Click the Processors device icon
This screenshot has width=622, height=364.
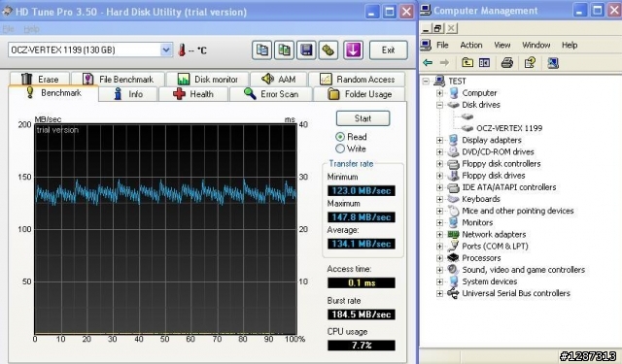tap(453, 258)
